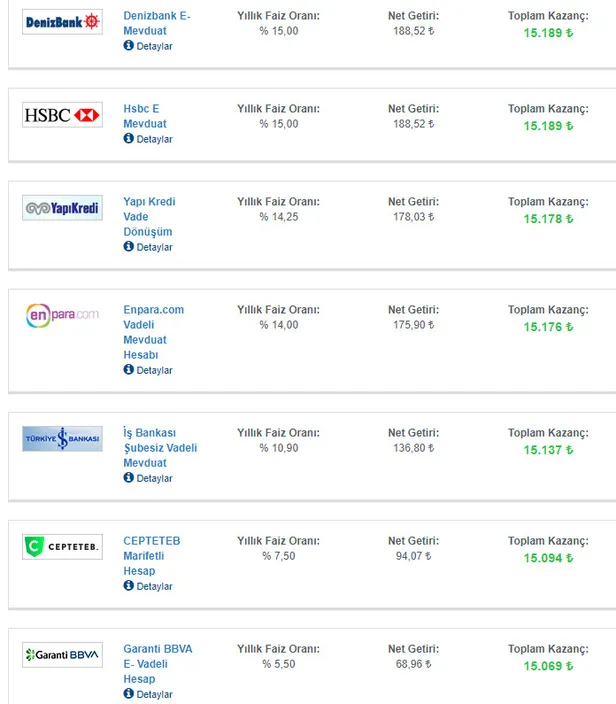Click the Türkiye İş Bankası logo
This screenshot has width=616, height=704.
(62, 439)
